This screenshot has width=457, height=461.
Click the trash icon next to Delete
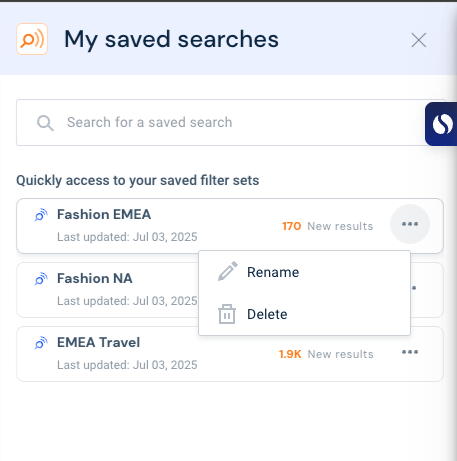coord(227,314)
